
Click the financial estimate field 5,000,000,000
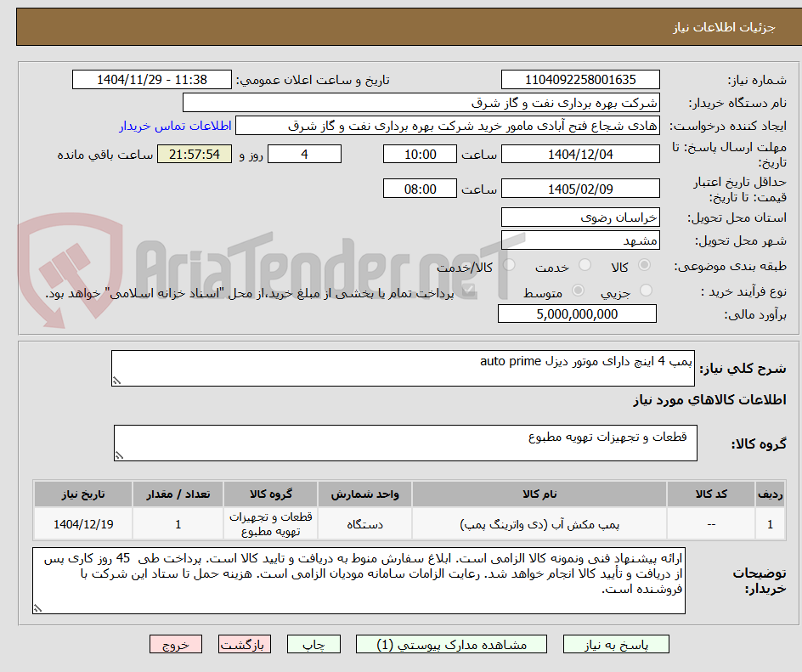[x=577, y=314]
